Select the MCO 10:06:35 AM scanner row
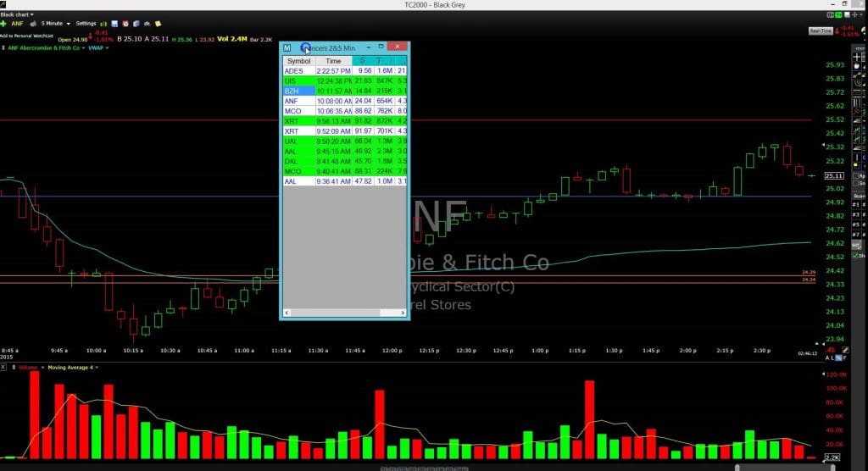 pos(345,111)
